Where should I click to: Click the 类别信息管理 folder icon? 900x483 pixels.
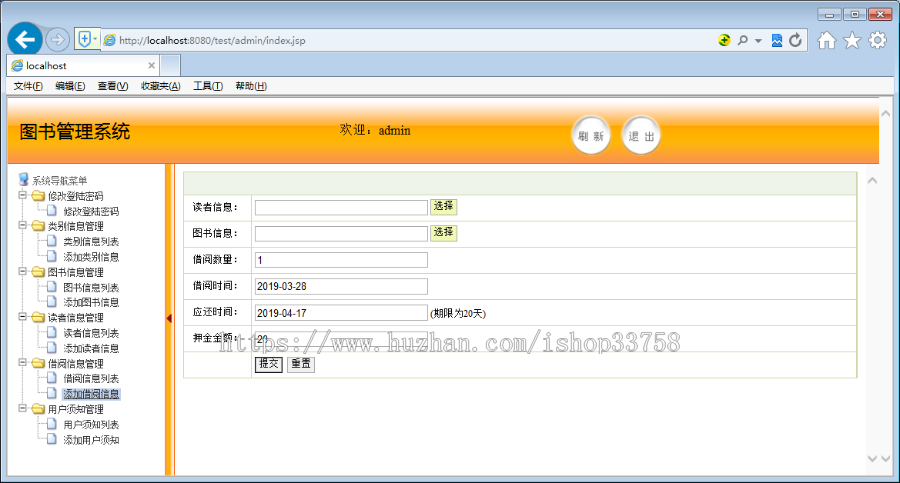[38, 226]
